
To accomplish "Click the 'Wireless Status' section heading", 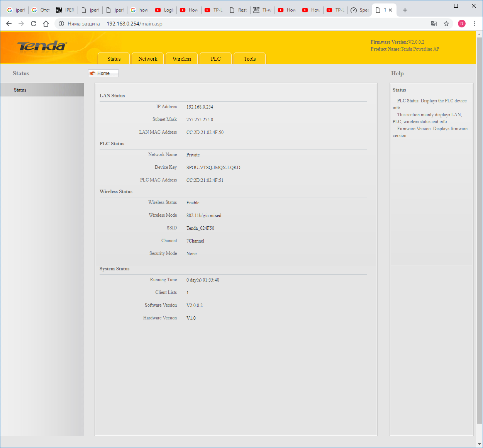I will coord(116,192).
